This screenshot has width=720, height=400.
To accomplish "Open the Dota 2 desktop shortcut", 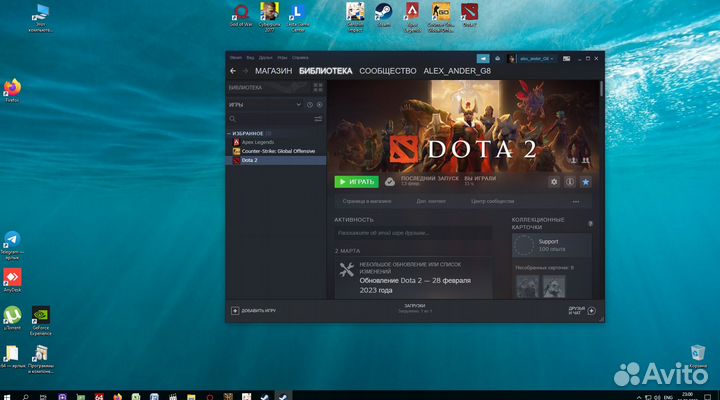I will (469, 15).
